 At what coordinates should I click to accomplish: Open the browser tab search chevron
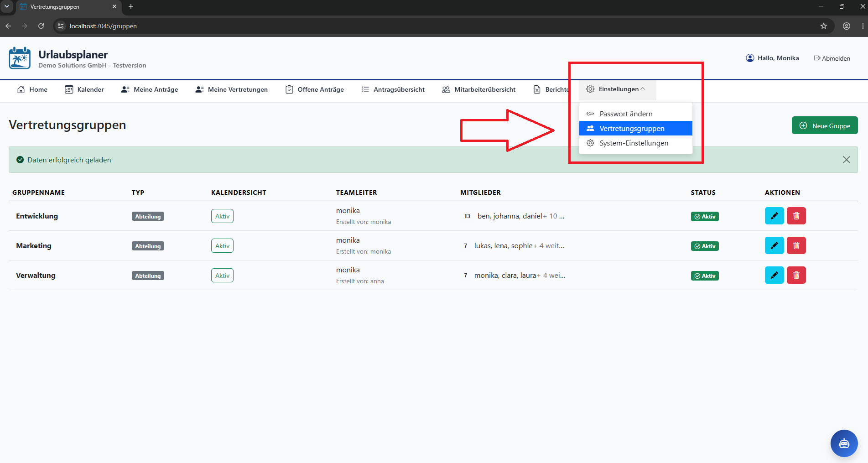(x=7, y=6)
